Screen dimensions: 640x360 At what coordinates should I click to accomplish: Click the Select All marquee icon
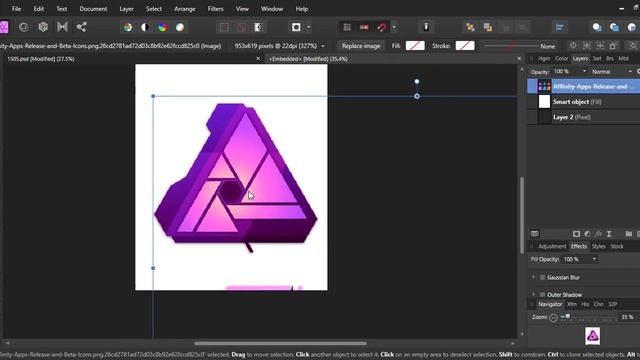(x=224, y=27)
